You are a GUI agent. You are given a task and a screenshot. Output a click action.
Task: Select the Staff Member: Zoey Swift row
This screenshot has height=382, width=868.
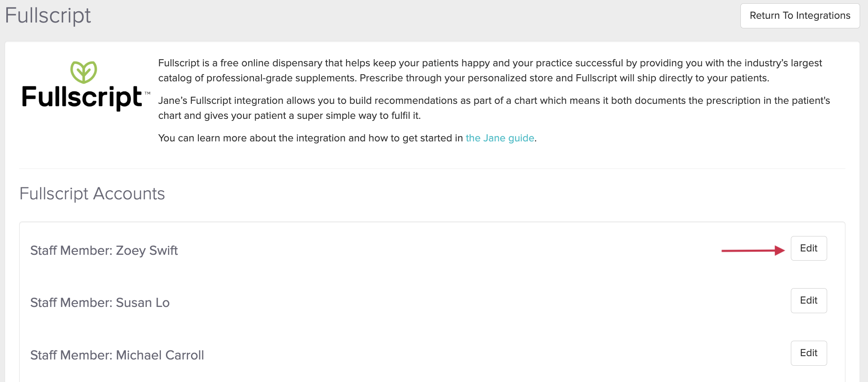(x=104, y=251)
